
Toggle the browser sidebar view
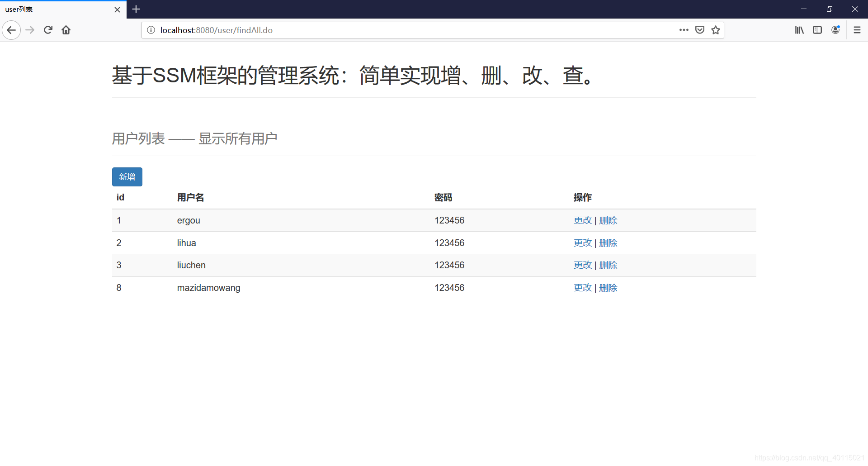coord(817,30)
